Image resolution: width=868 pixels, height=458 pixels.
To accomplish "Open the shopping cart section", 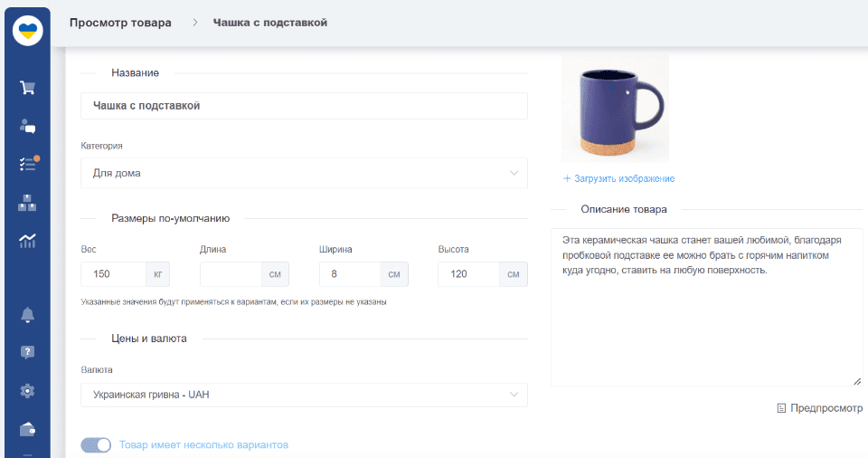I will 27,87.
